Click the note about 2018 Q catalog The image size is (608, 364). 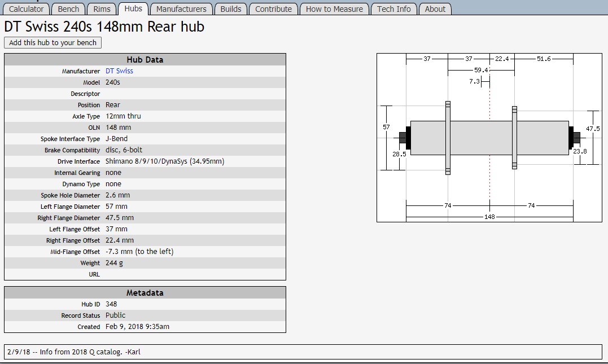click(x=74, y=352)
